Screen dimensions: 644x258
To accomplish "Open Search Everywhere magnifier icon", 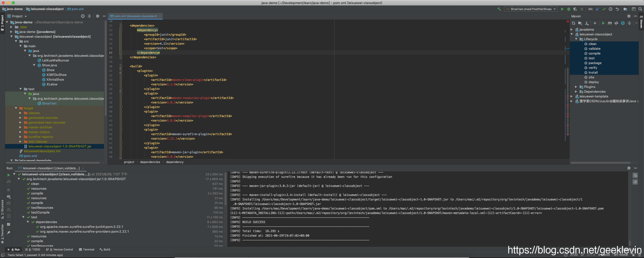I will (640, 9).
